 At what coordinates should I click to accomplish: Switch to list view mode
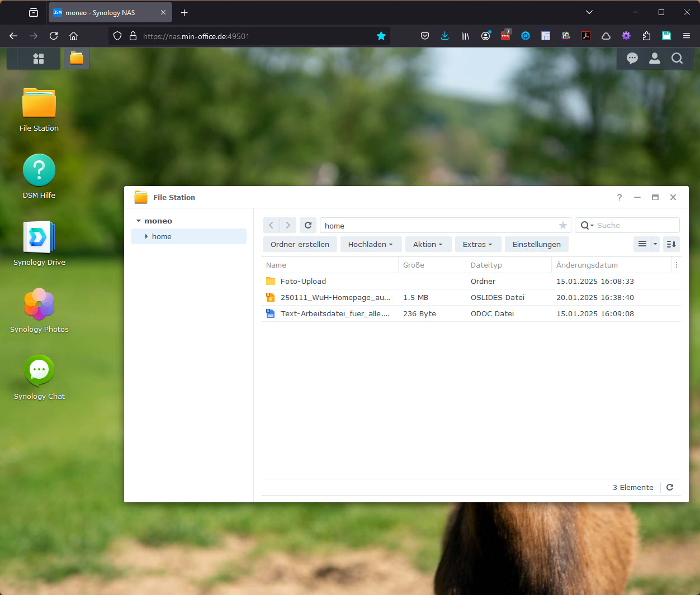pyautogui.click(x=642, y=244)
